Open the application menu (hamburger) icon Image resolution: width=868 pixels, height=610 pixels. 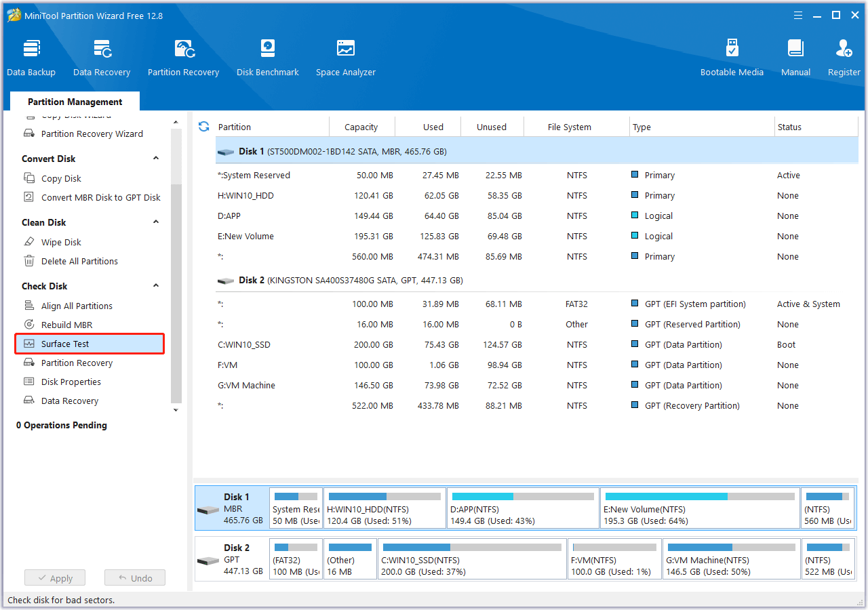tap(797, 15)
